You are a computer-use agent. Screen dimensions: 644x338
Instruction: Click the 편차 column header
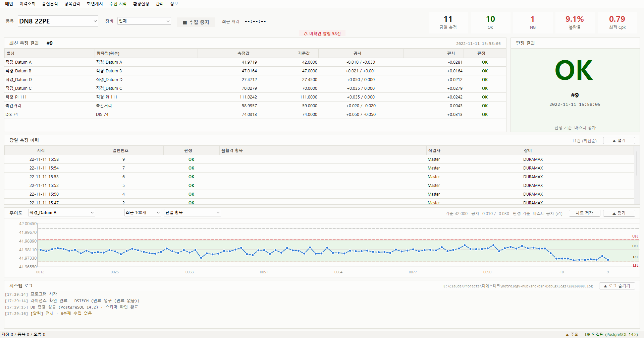434,53
